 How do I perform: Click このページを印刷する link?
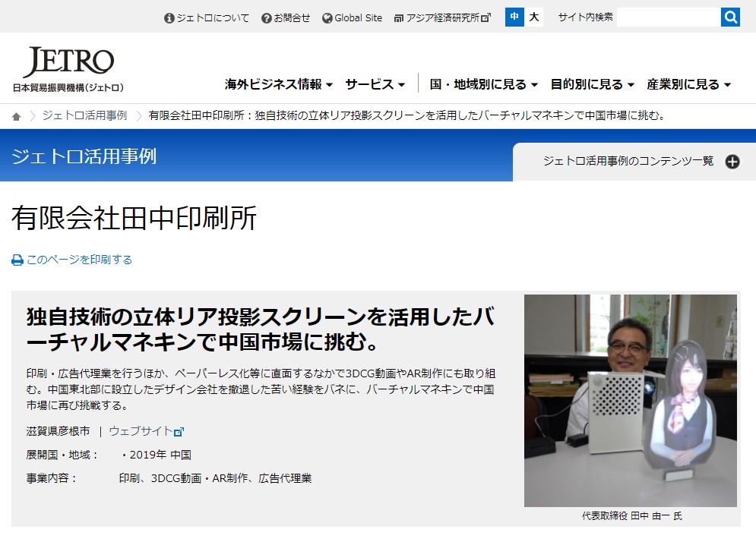79,260
